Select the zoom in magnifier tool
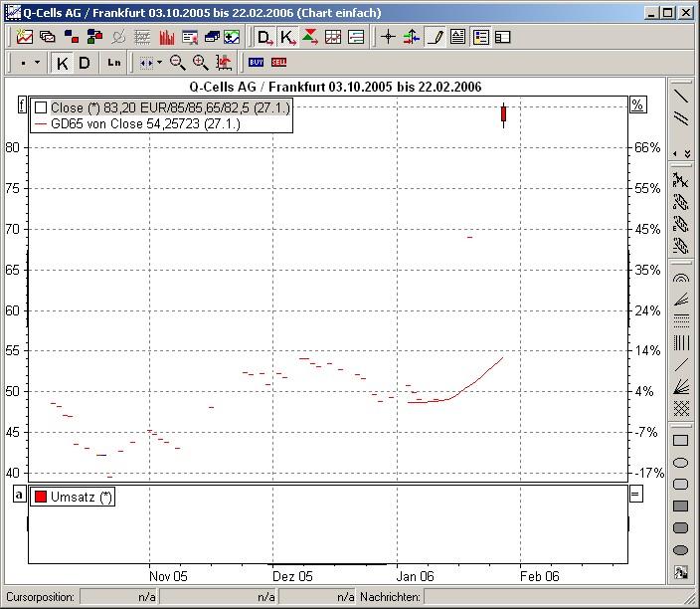This screenshot has height=609, width=700. click(x=201, y=63)
